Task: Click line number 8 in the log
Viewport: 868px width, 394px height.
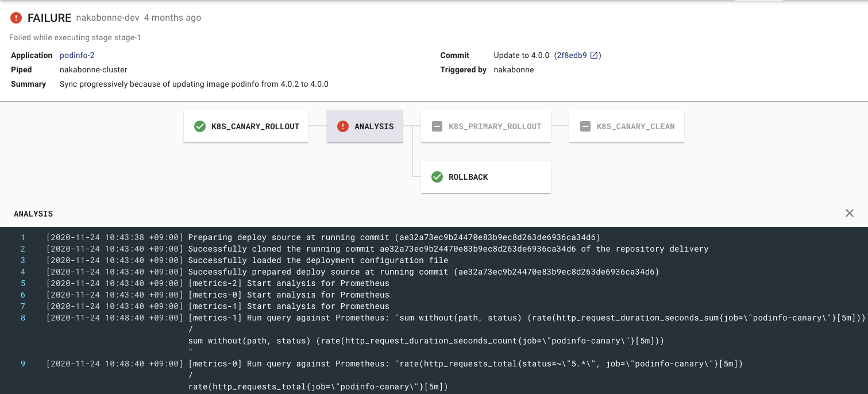Action: pos(23,318)
